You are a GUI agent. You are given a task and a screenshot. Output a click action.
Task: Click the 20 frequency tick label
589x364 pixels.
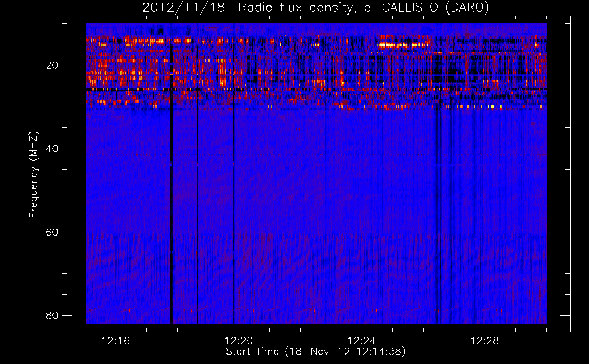(x=52, y=65)
